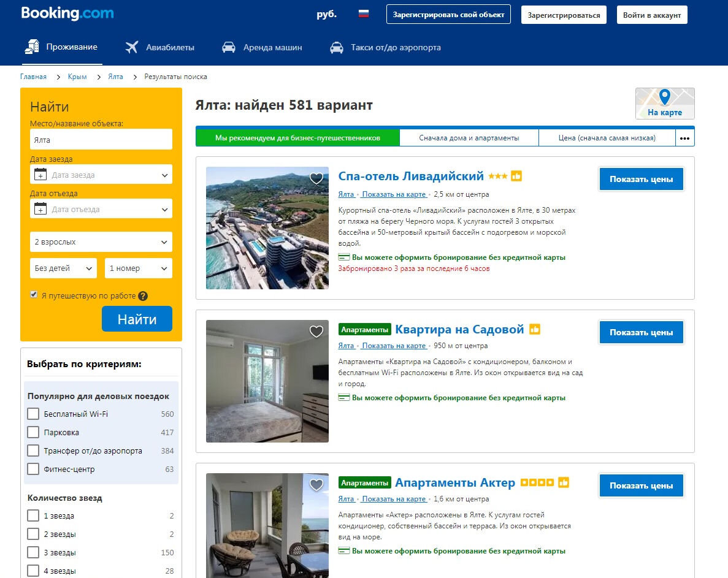This screenshot has height=578, width=728.
Task: Check the 4 звезды filter
Action: coord(33,571)
